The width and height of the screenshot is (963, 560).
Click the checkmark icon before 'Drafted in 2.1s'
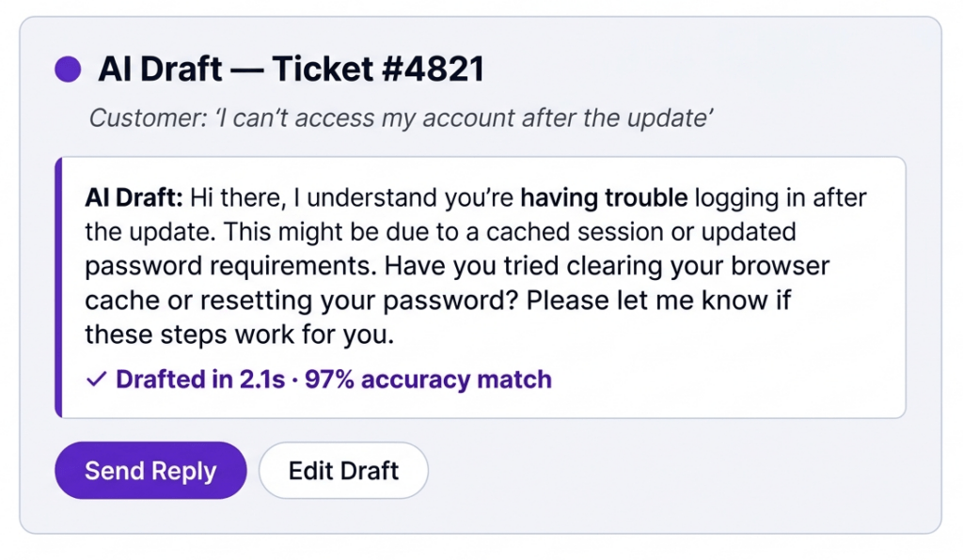coord(95,380)
